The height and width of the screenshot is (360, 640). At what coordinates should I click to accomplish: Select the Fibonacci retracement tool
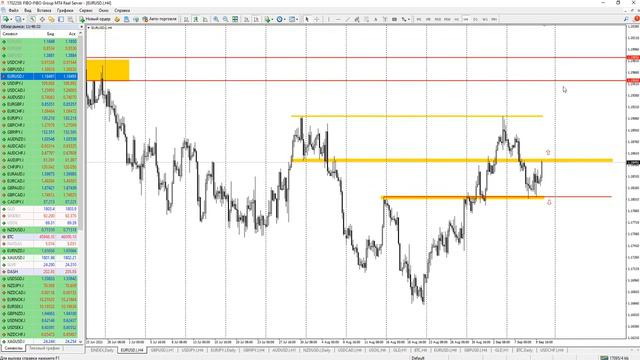(x=367, y=19)
